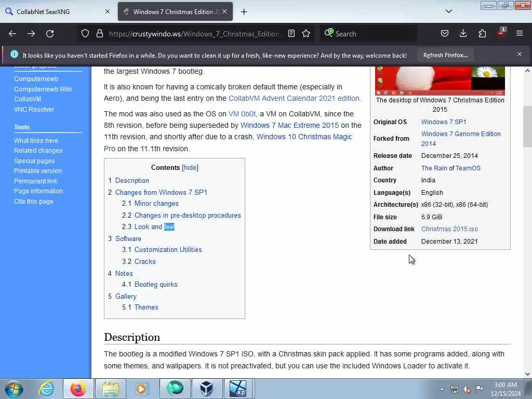Open the Windows 7 Mac Extreme 2015 link
532x399 pixels.
289,126
